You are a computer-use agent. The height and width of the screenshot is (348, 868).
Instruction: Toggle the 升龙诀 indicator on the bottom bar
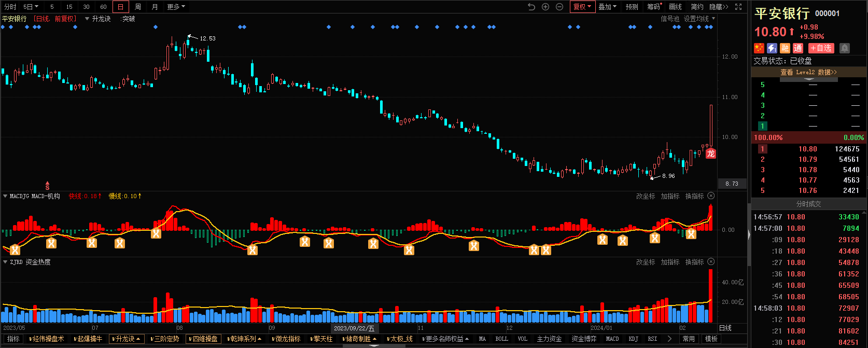127,339
